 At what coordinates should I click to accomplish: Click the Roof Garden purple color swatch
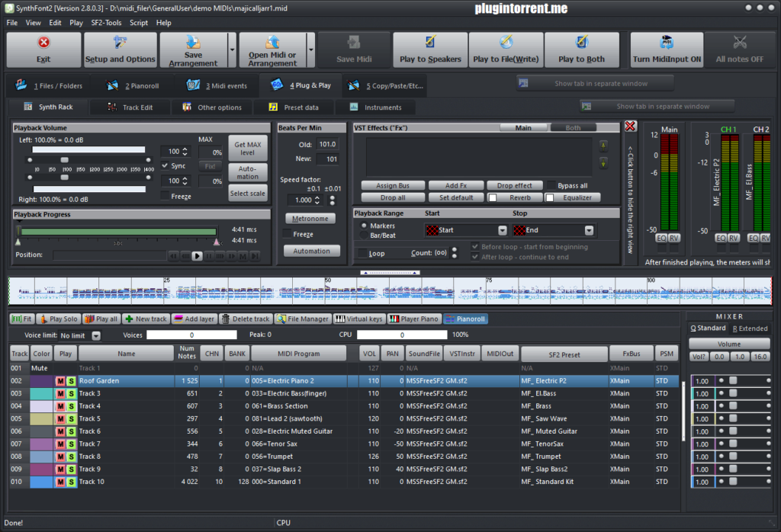41,381
